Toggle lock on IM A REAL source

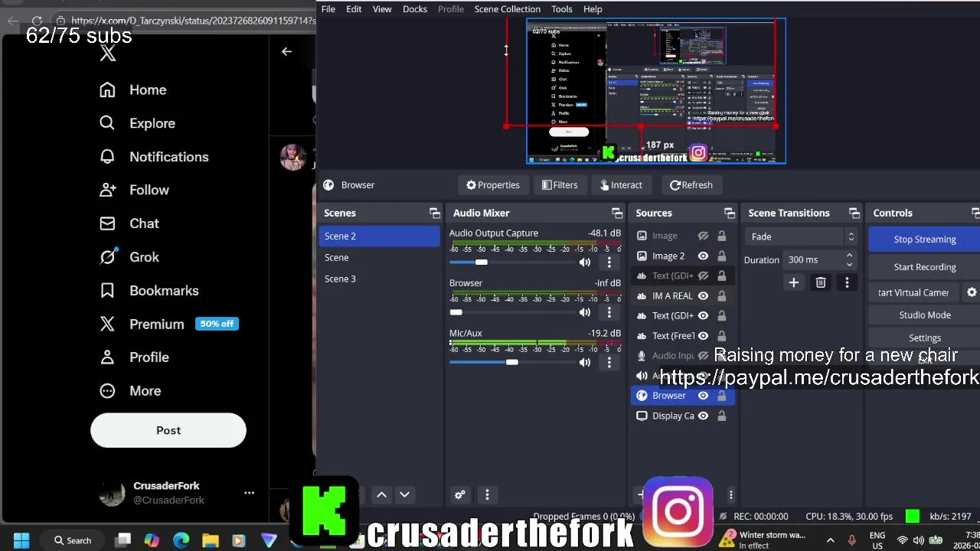pyautogui.click(x=721, y=296)
